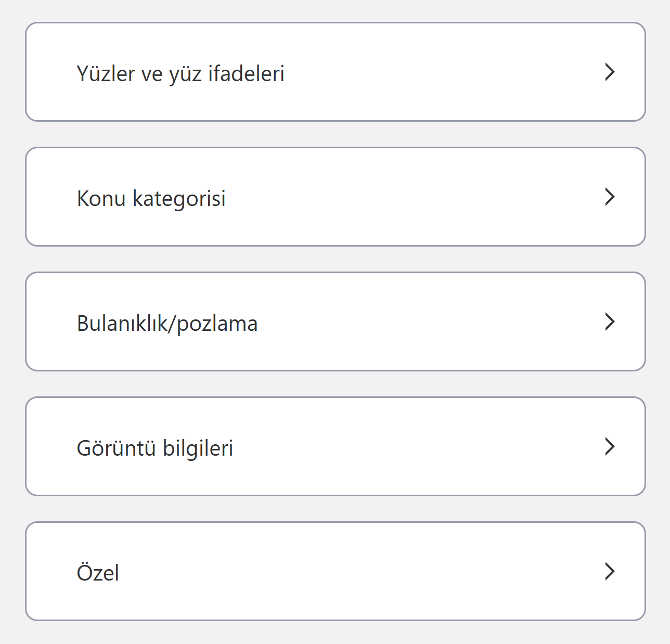This screenshot has width=670, height=644.
Task: Click the "Özel" label text
Action: (x=98, y=573)
